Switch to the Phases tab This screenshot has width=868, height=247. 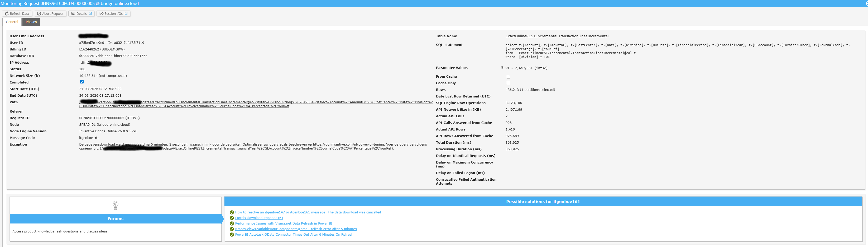[x=31, y=22]
